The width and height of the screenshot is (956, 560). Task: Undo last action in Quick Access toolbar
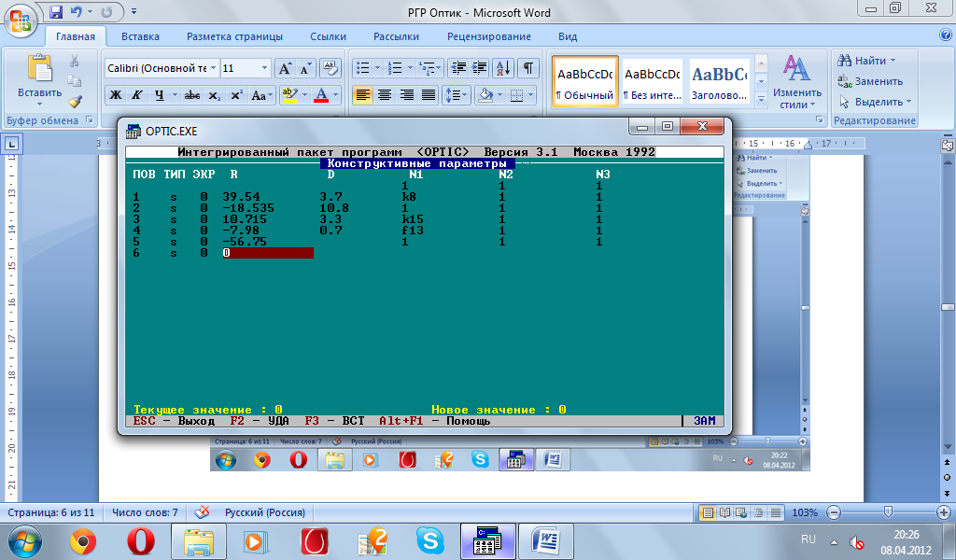coord(76,11)
